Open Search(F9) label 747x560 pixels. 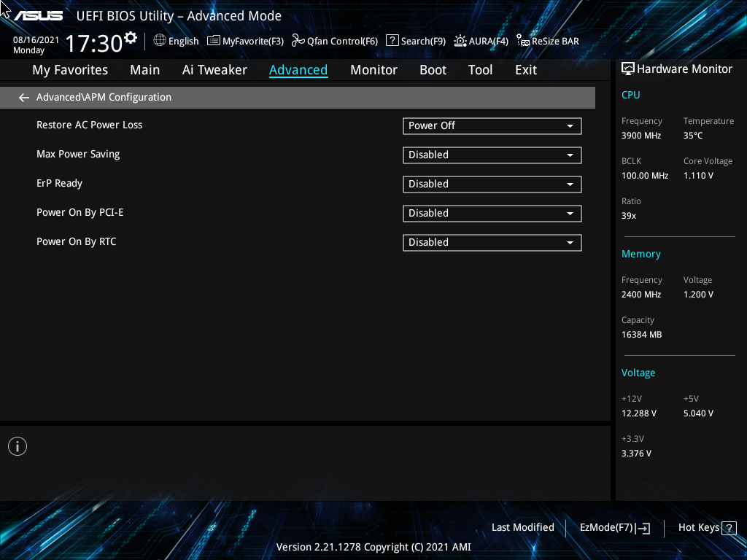424,41
